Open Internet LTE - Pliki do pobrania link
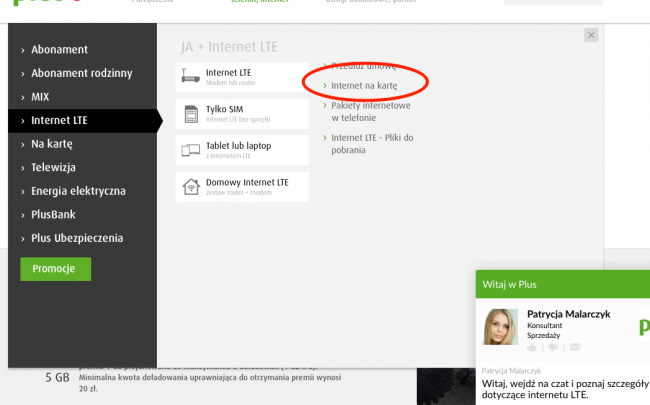The width and height of the screenshot is (650, 405). pos(372,144)
